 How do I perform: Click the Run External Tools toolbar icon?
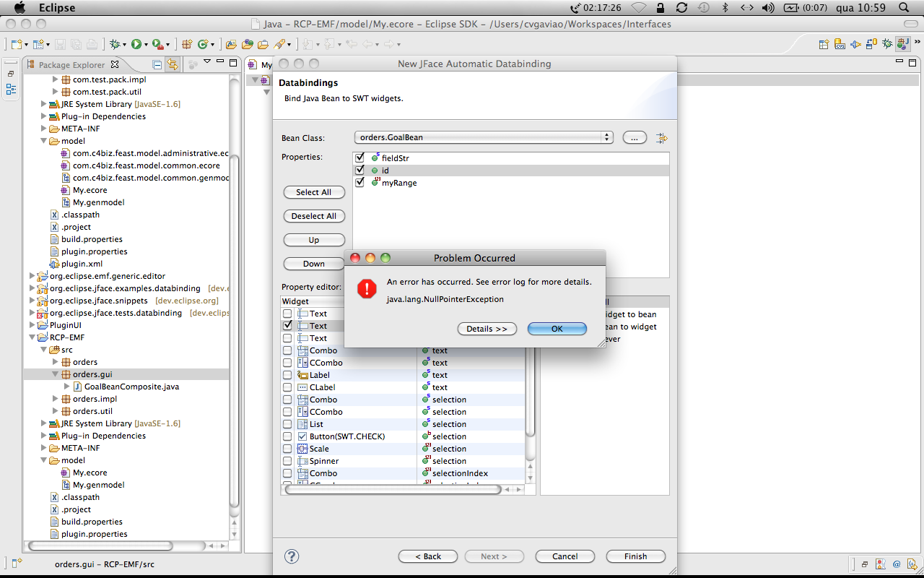(157, 44)
